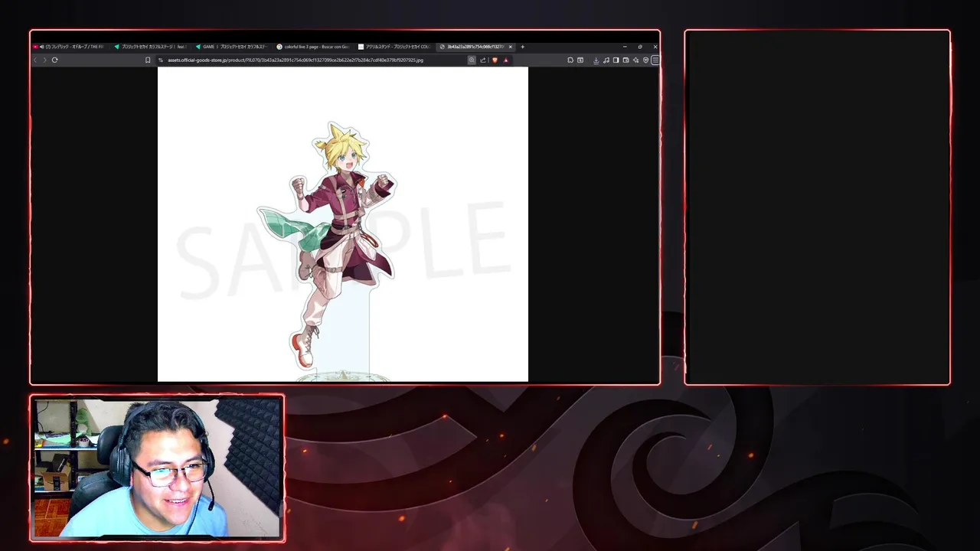Viewport: 980px width, 551px height.
Task: Close the active jpg image tab
Action: [511, 47]
